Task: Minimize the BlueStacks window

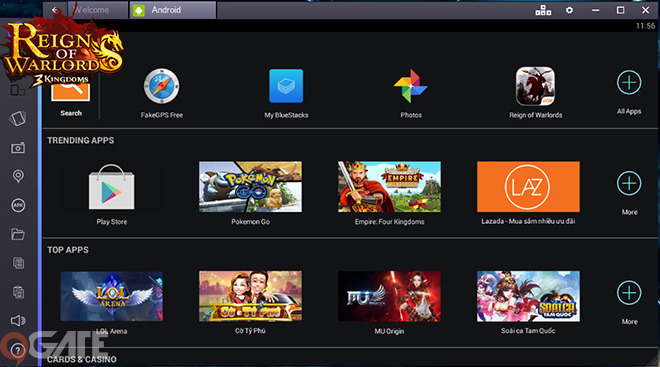Action: point(595,10)
